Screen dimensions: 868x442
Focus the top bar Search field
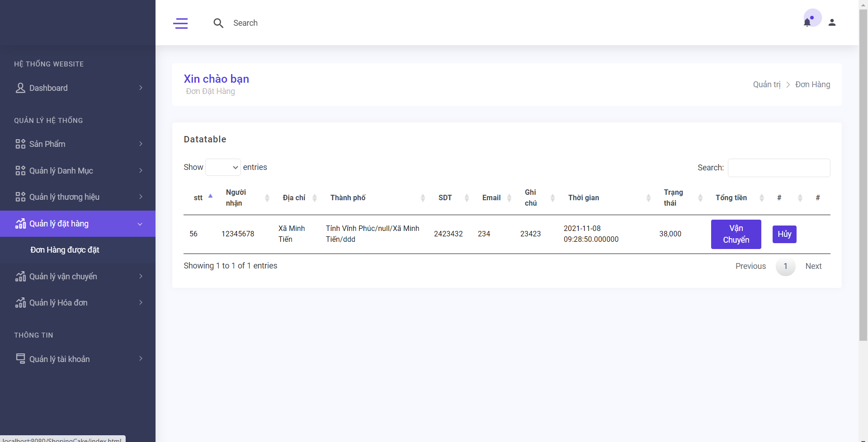(245, 23)
